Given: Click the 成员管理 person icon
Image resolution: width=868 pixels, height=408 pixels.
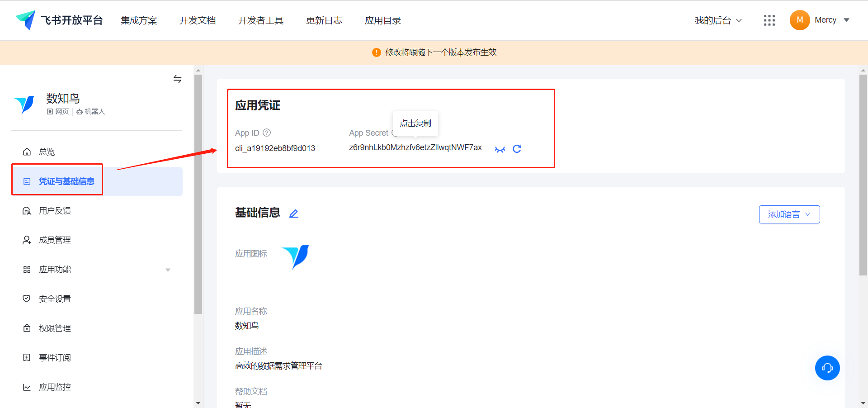Looking at the screenshot, I should 27,240.
